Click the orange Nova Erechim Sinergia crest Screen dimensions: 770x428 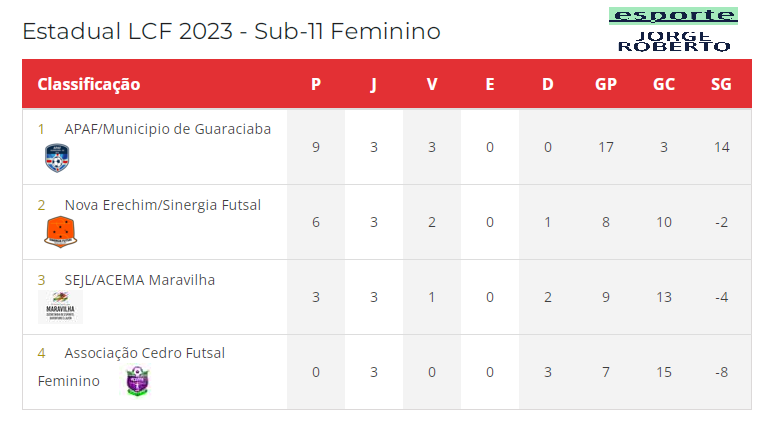[x=60, y=232]
